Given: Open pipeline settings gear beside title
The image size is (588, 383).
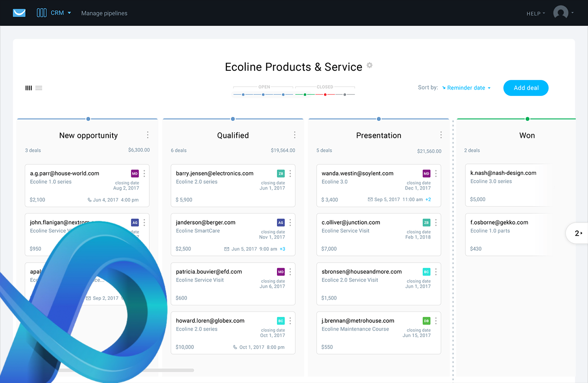Looking at the screenshot, I should click(369, 66).
